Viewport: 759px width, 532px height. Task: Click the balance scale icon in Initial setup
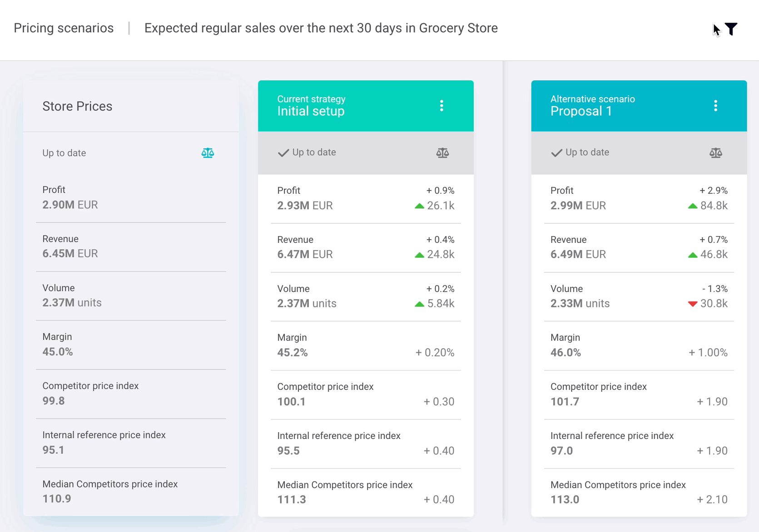click(x=442, y=153)
